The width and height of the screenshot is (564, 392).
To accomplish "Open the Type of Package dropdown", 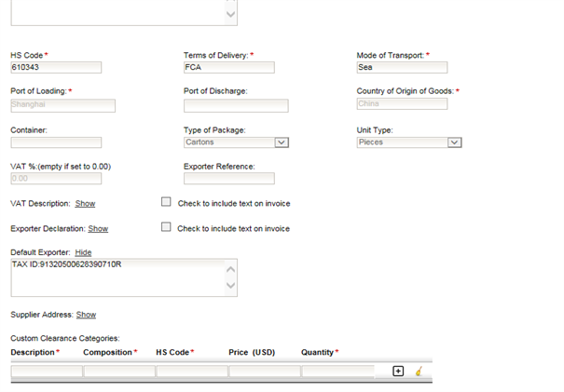I will 282,142.
